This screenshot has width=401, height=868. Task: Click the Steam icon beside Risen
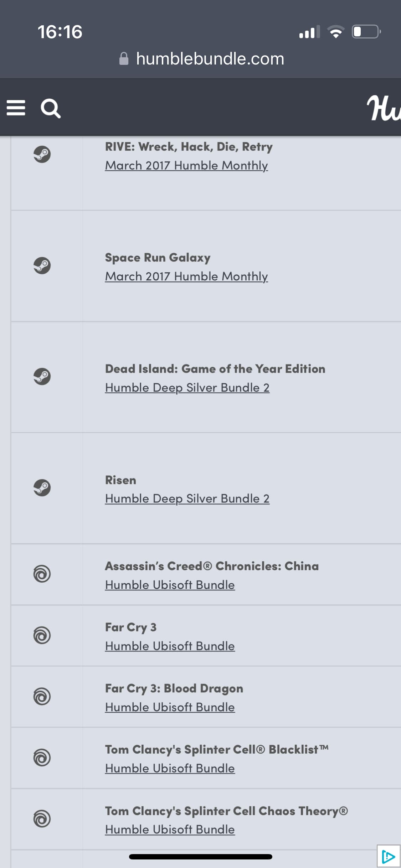tap(42, 488)
